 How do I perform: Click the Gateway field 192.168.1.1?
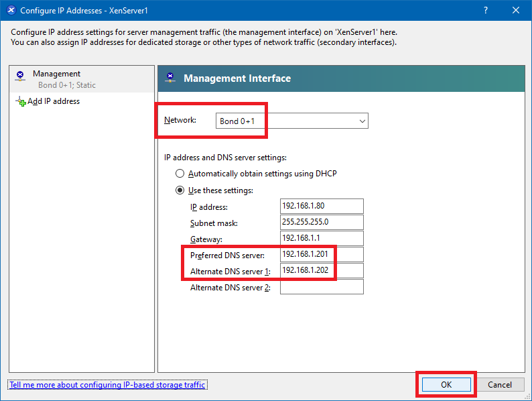click(x=322, y=239)
